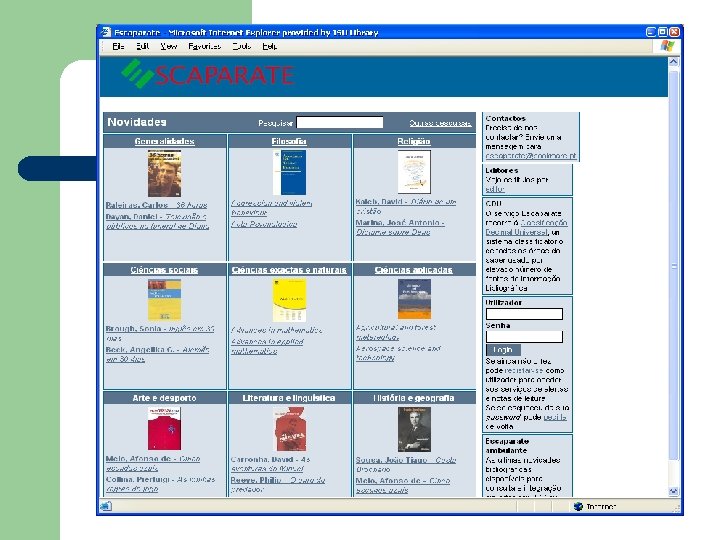The height and width of the screenshot is (540, 720).
Task: Click the browser scroll up arrow
Action: coord(674,62)
